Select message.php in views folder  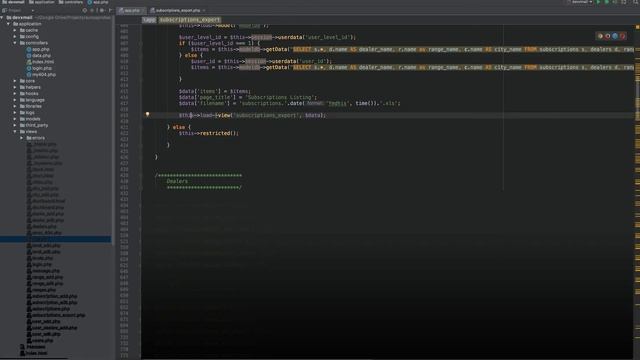coord(46,271)
